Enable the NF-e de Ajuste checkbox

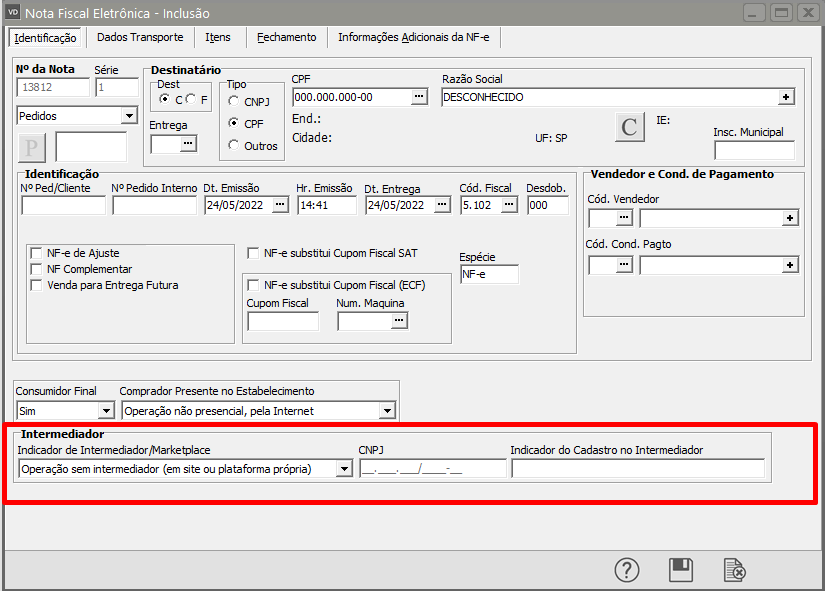[x=37, y=254]
